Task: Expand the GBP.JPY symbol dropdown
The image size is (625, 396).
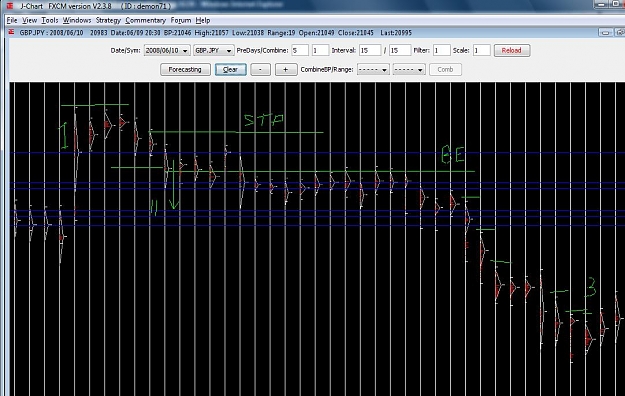Action: [213, 51]
